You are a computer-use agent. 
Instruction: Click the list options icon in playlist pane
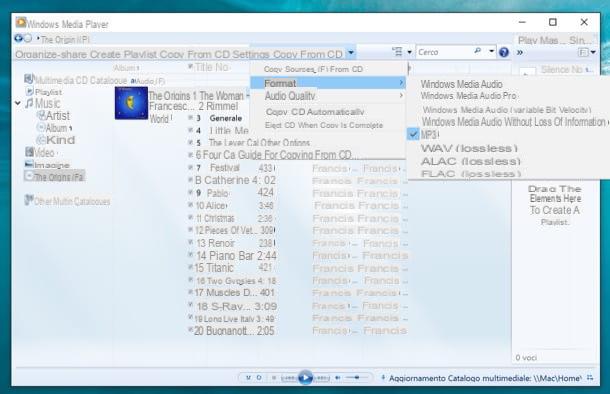(583, 52)
